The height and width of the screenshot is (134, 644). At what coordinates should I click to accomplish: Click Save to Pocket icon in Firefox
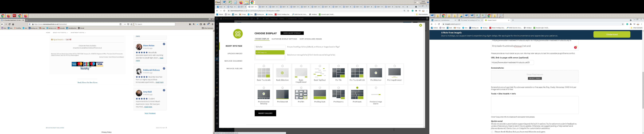tap(128, 24)
